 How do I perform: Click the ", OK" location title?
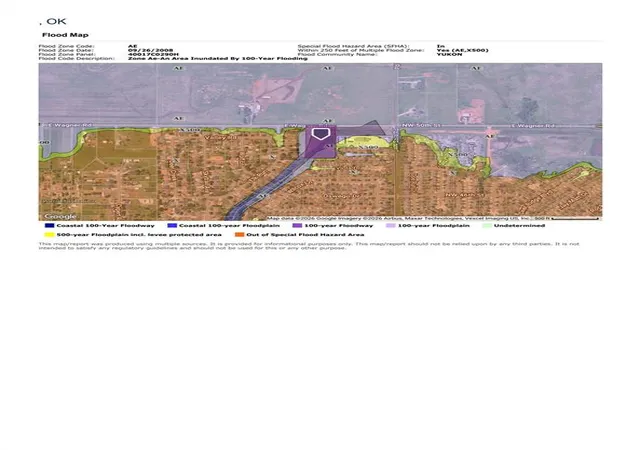pos(53,22)
